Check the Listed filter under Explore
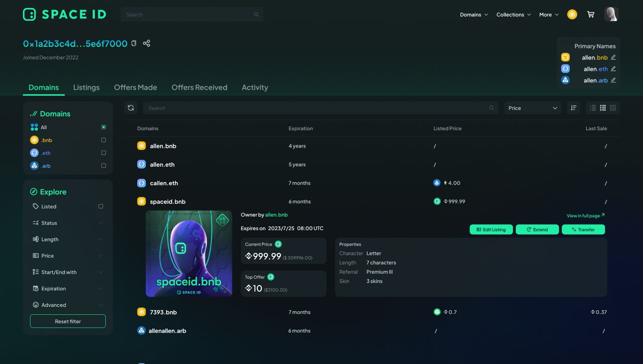The width and height of the screenshot is (643, 364). click(x=100, y=206)
